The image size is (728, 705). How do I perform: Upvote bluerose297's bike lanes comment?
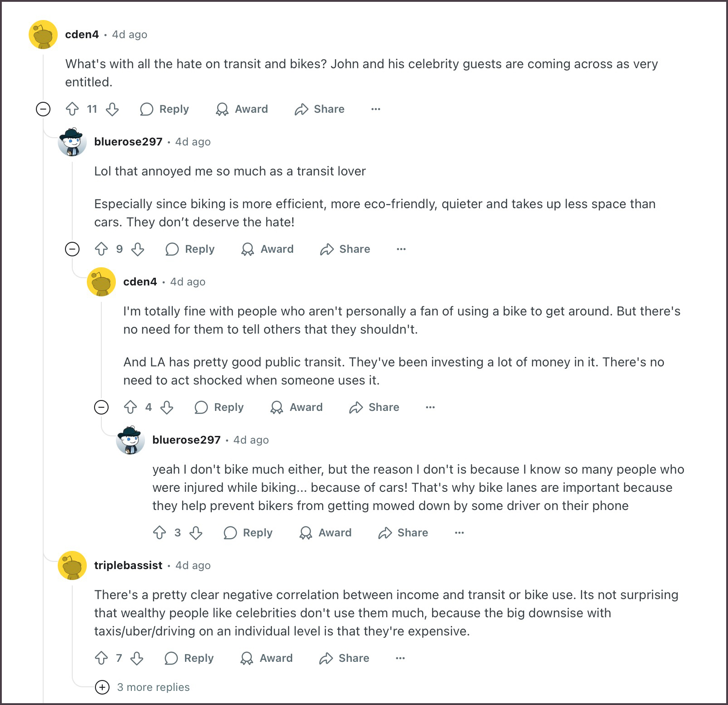pos(160,533)
